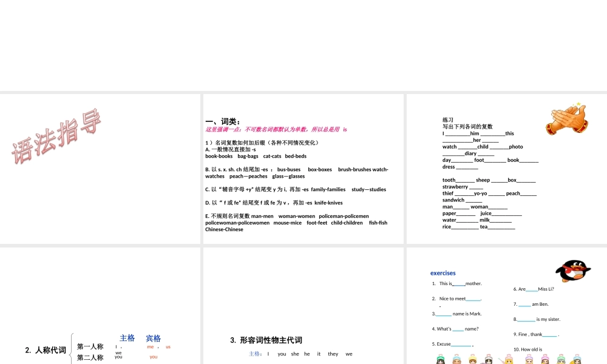Viewport: 607px width, 364px height.
Task: Click the 主格 column header
Action: click(128, 338)
